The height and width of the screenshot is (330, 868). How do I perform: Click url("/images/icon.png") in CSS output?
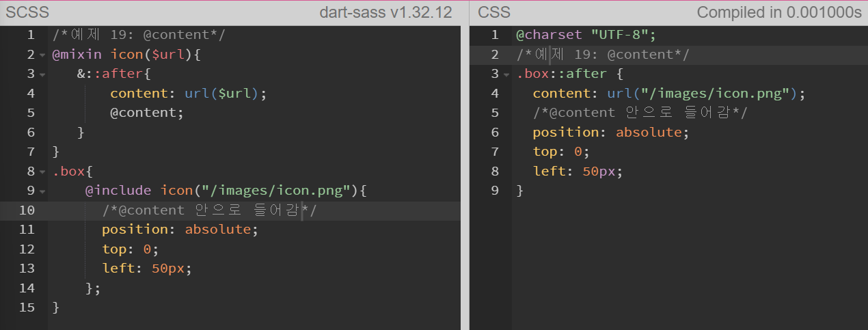pyautogui.click(x=703, y=93)
